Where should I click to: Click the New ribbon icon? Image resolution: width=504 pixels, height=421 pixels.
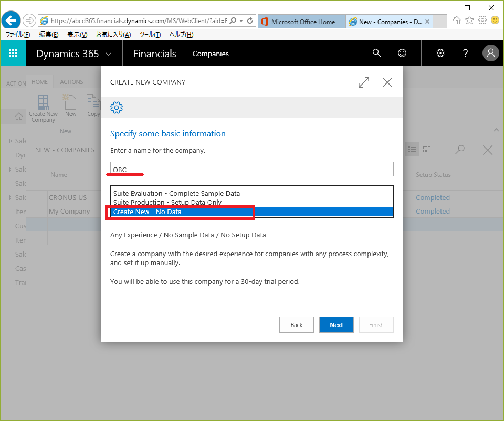(70, 106)
